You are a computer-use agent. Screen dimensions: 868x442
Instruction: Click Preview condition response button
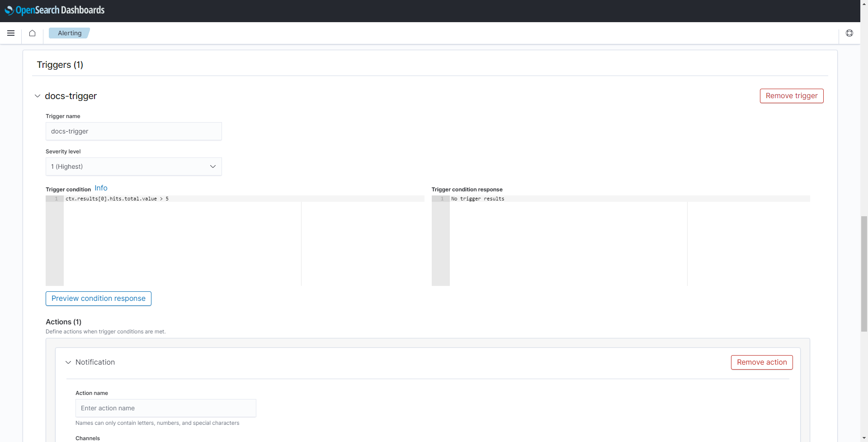pos(99,299)
